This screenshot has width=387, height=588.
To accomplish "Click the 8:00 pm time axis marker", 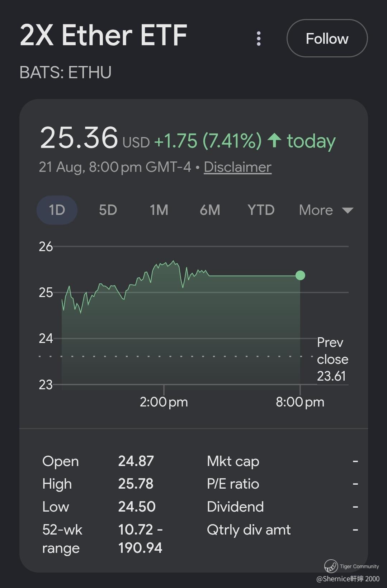I will coord(300,402).
